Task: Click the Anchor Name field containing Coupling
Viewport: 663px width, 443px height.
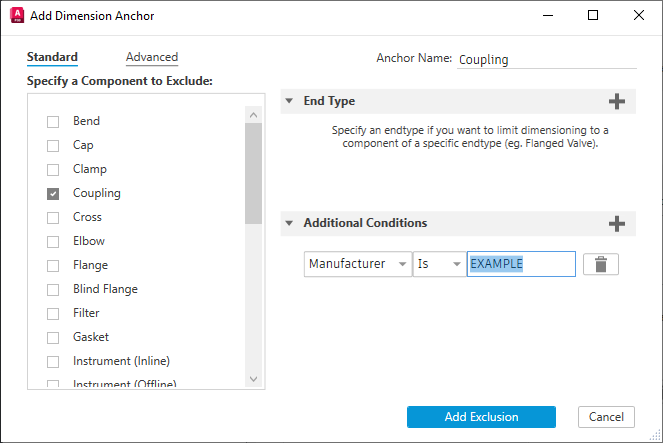Action: [547, 60]
